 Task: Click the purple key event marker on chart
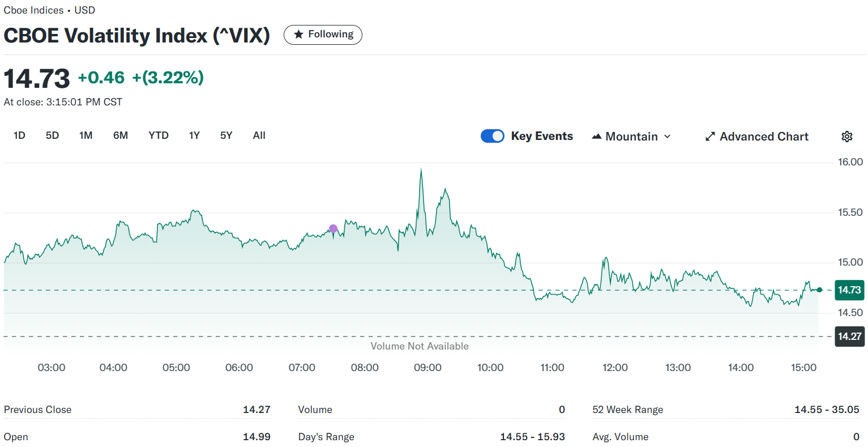pos(333,229)
